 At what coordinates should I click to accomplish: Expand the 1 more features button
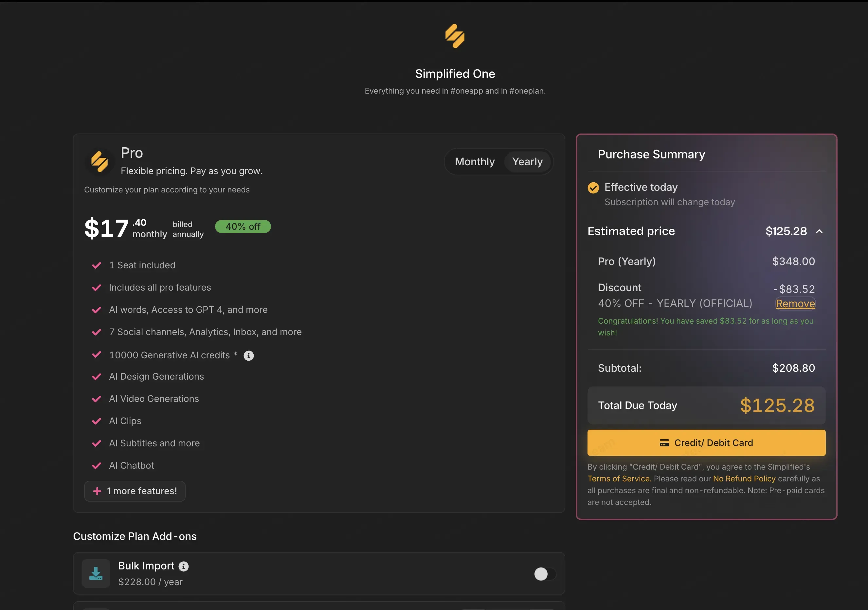click(x=135, y=491)
